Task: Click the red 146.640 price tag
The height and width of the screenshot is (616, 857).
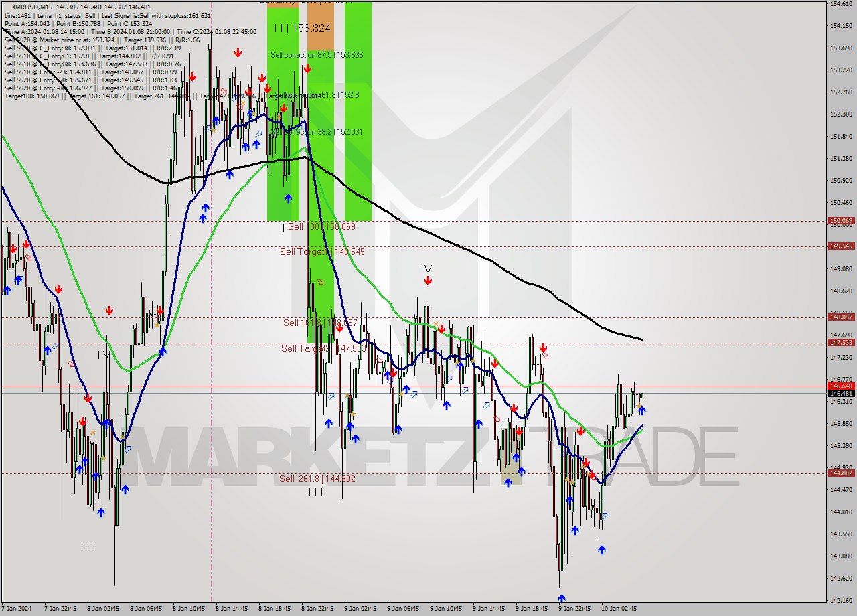Action: (x=841, y=386)
